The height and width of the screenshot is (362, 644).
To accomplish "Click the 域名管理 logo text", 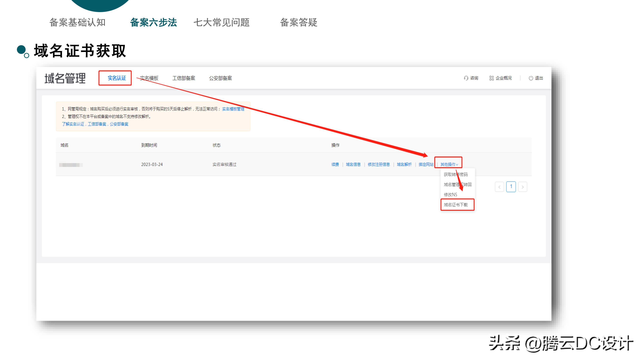I will 65,78.
